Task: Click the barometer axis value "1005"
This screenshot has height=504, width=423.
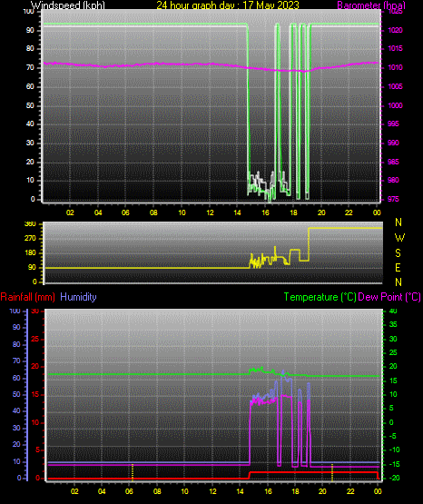Action: click(395, 86)
